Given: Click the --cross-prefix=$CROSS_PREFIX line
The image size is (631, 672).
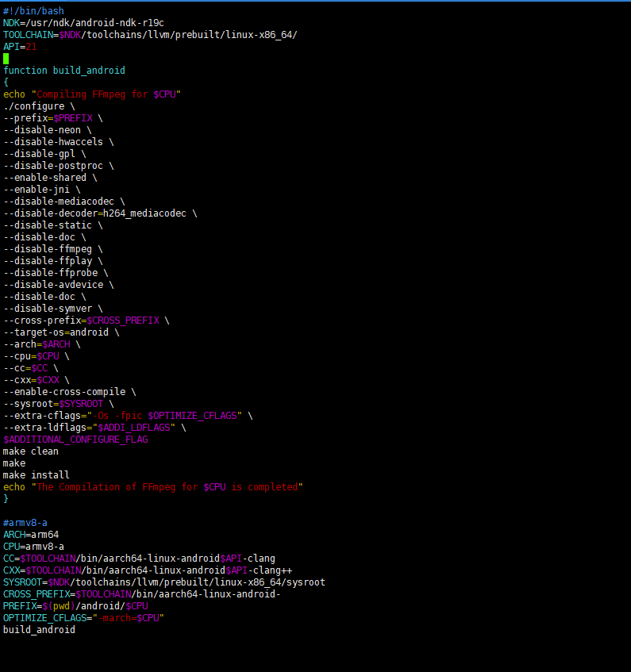Looking at the screenshot, I should pos(87,321).
